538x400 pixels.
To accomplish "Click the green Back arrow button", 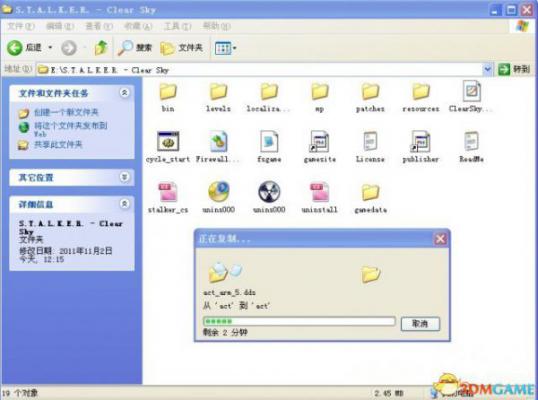I will (15, 48).
